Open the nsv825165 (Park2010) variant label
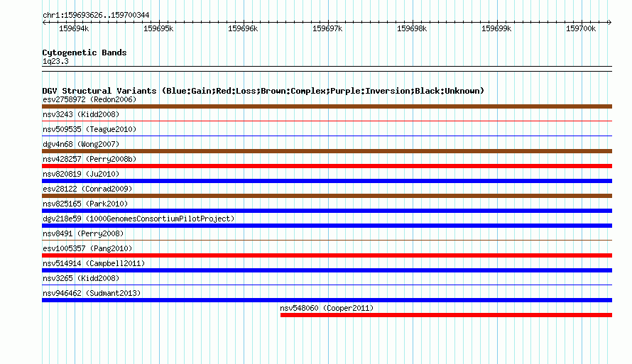The image size is (632, 364). (85, 204)
